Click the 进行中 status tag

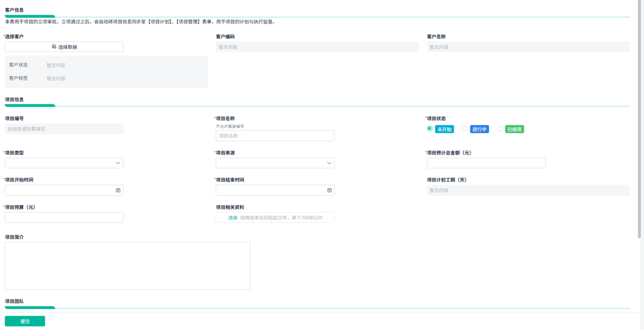coord(479,129)
